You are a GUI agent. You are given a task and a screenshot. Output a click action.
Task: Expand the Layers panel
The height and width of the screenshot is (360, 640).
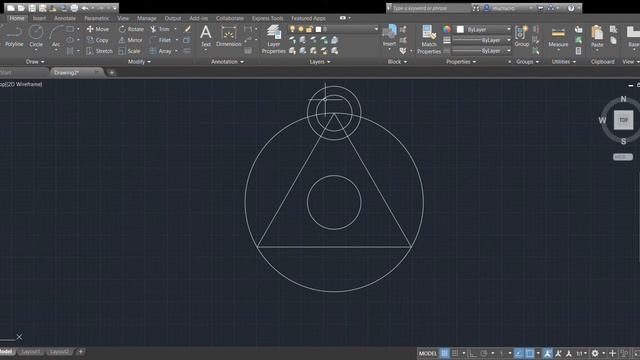pyautogui.click(x=320, y=62)
